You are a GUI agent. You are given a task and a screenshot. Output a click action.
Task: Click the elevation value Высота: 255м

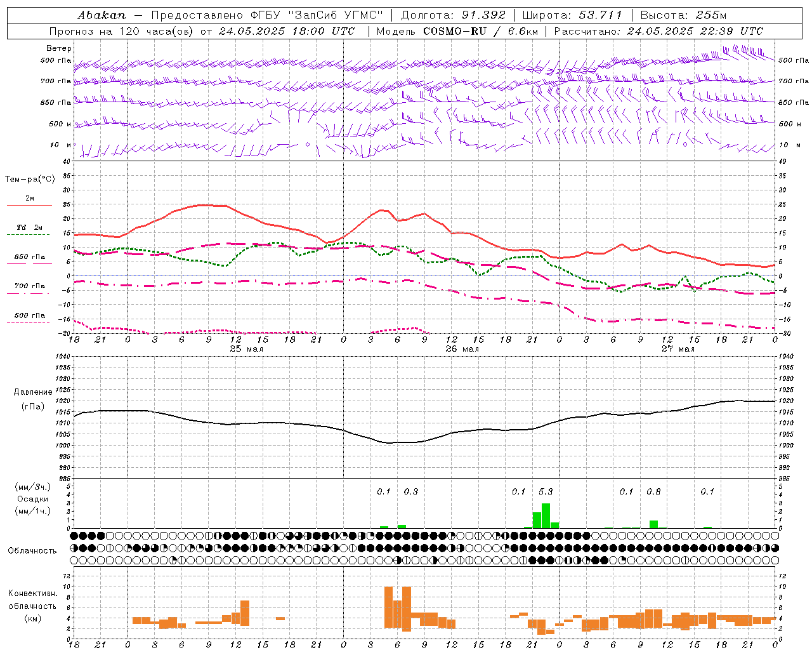click(683, 15)
